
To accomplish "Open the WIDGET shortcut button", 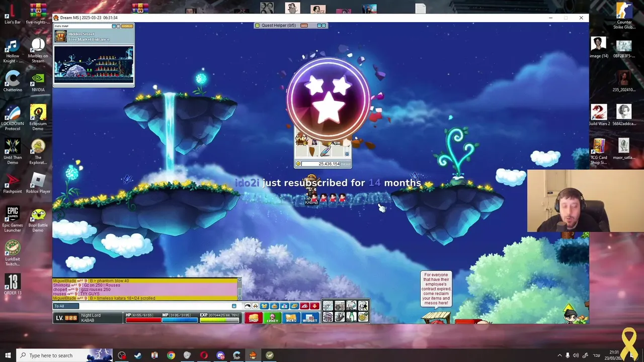I will click(310, 318).
